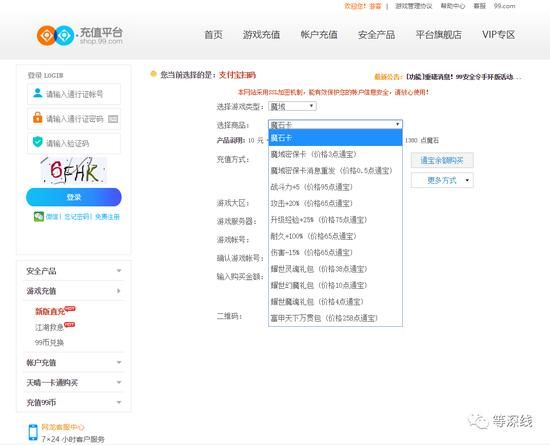
Task: Open the 选择游戏类型 魔域 dropdown
Action: (x=292, y=106)
